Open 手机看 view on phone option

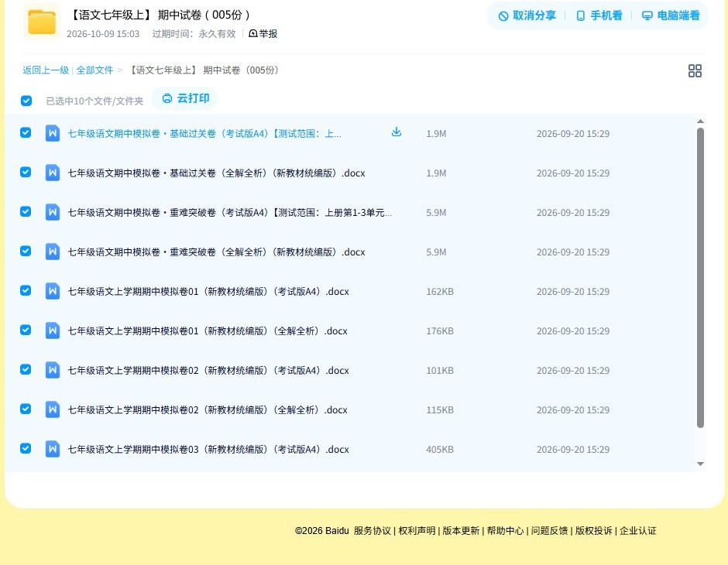click(599, 15)
